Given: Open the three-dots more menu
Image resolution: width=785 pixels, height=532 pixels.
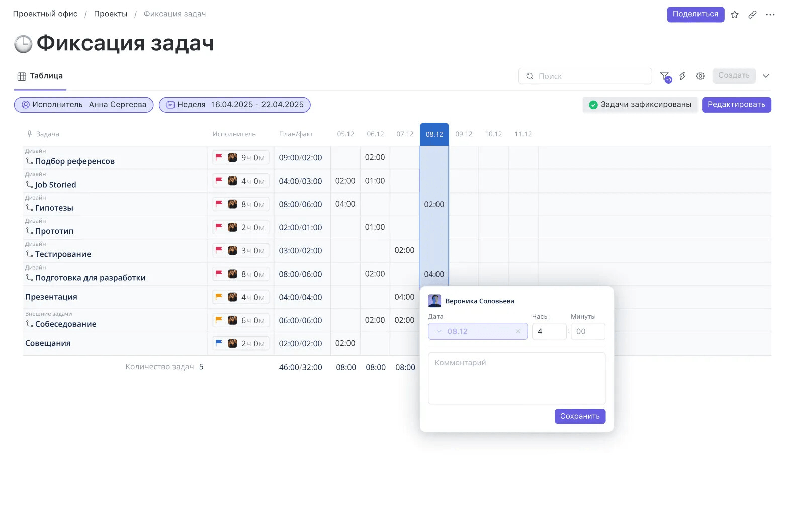Looking at the screenshot, I should [x=770, y=15].
